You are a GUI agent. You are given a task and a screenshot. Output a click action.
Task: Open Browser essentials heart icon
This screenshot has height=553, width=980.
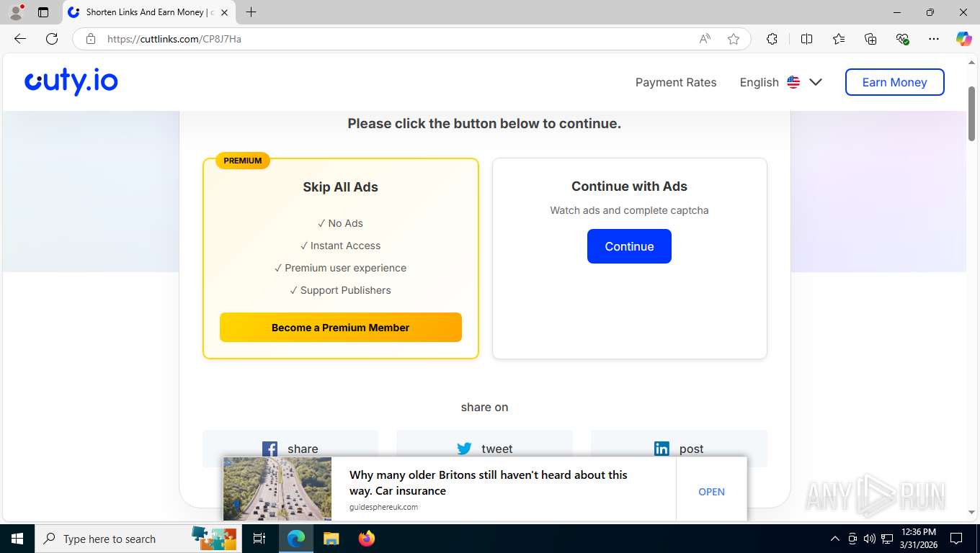tap(902, 39)
